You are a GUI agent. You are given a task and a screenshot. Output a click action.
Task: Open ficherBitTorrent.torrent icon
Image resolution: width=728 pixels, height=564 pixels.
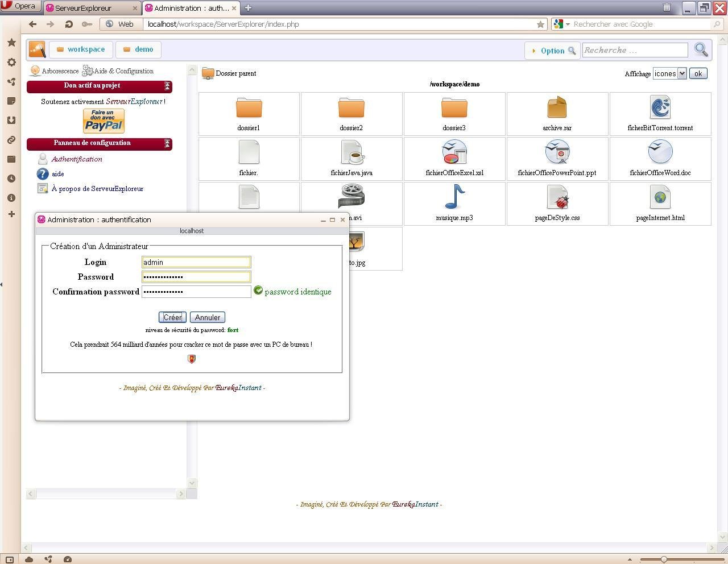tap(660, 108)
